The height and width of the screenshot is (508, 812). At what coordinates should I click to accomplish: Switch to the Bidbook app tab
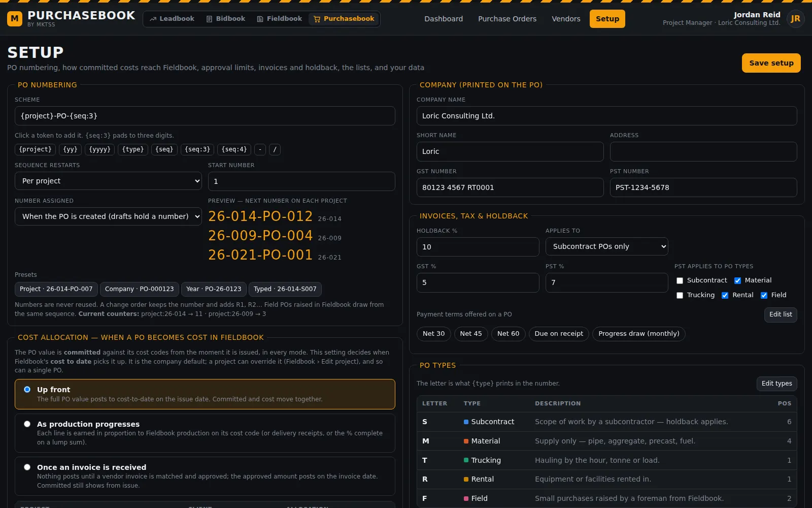coord(226,19)
